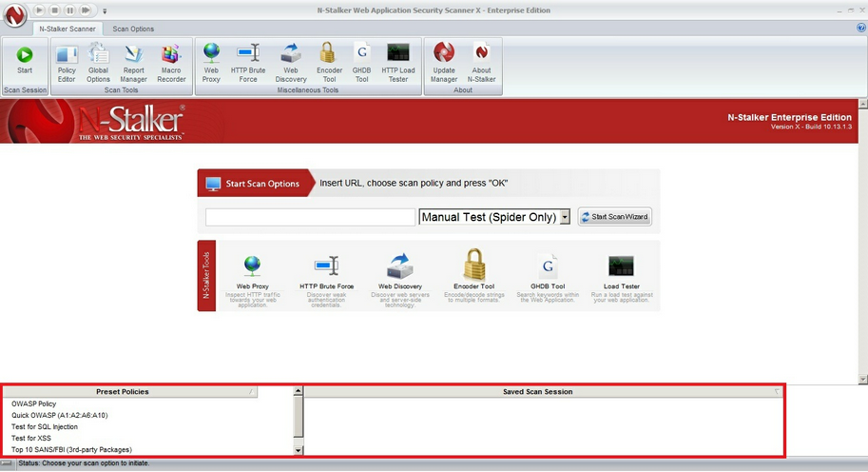Screen dimensions: 868x472
Task: Open Web Discovery in ribbon toolbar
Action: click(x=291, y=63)
